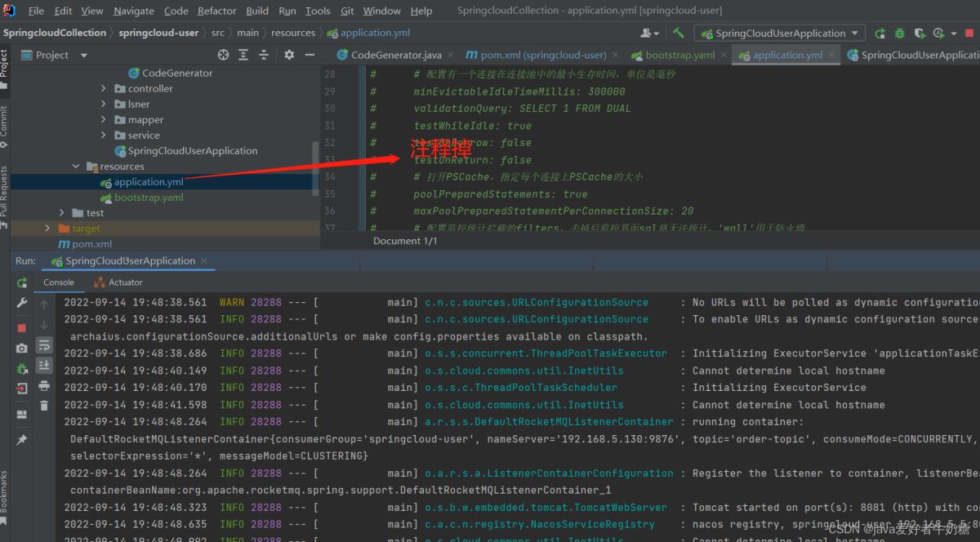This screenshot has height=542, width=980.
Task: Open Project panel gear settings
Action: pyautogui.click(x=288, y=55)
